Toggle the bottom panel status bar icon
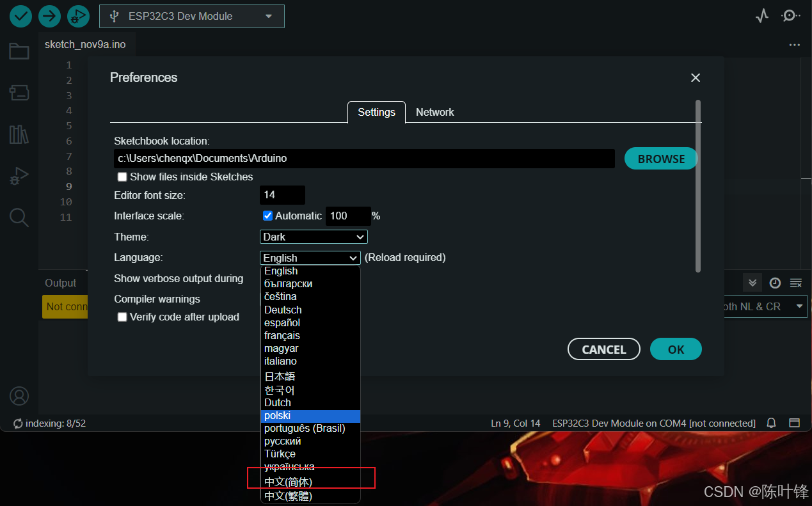 [x=794, y=423]
